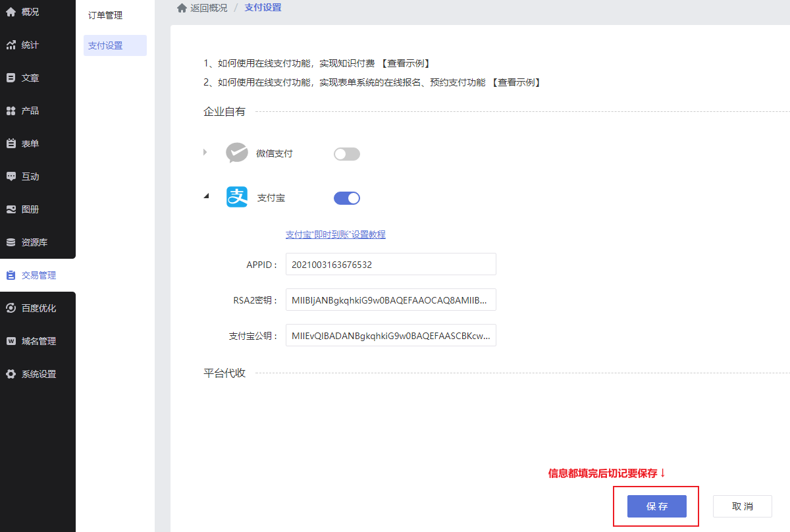The height and width of the screenshot is (532, 790).
Task: Click the 系统设置 gear icon
Action: point(11,374)
